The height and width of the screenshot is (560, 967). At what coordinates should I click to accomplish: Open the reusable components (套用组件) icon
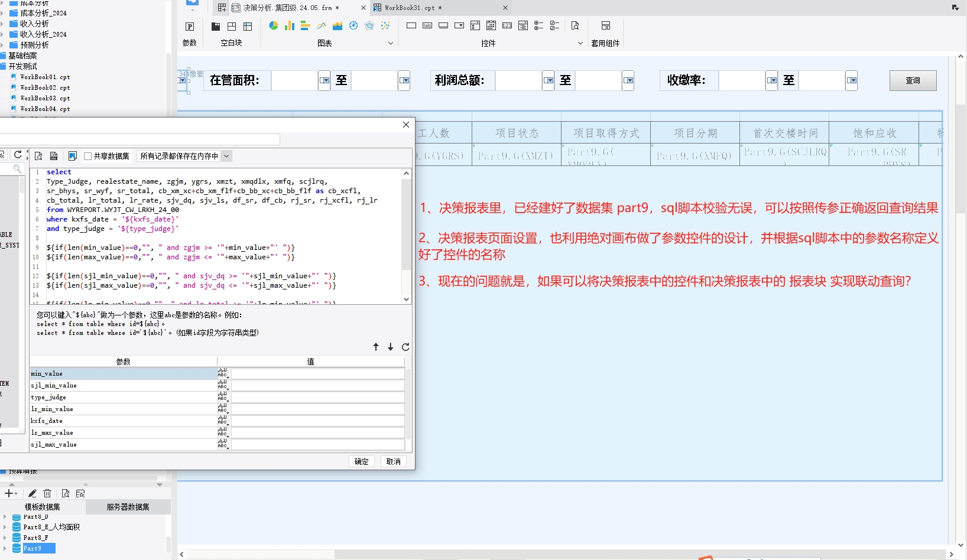pyautogui.click(x=606, y=25)
